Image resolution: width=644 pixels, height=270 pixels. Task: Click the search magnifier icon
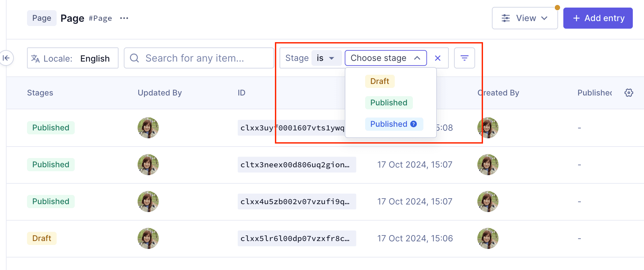[134, 58]
